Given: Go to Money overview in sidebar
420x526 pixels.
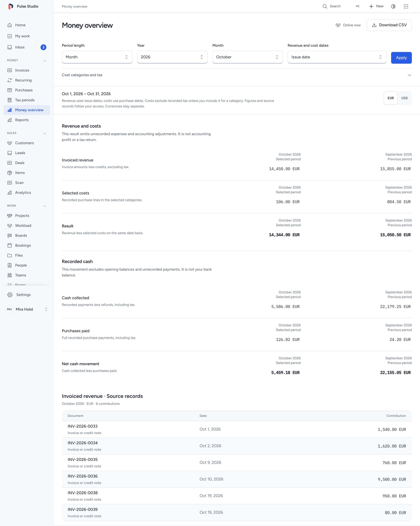Looking at the screenshot, I should click(x=27, y=110).
